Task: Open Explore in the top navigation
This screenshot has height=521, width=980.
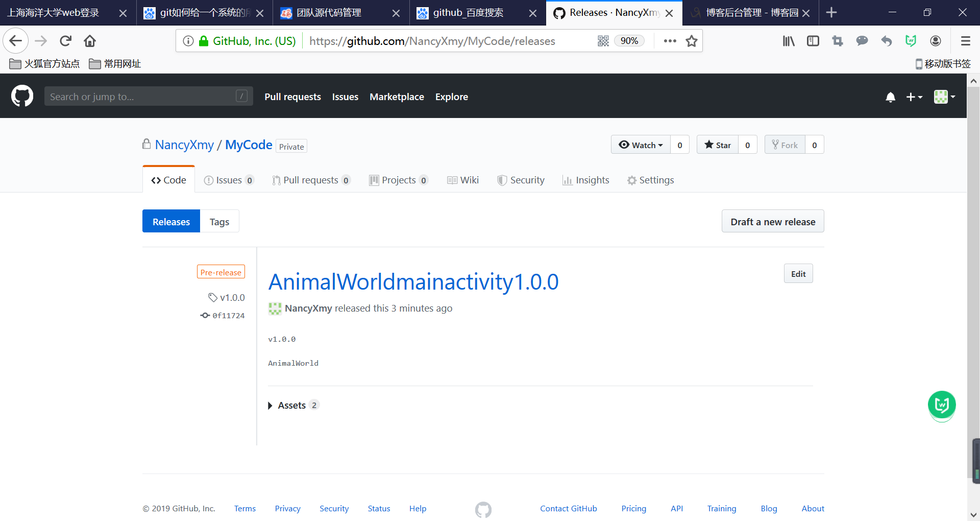Action: point(452,97)
